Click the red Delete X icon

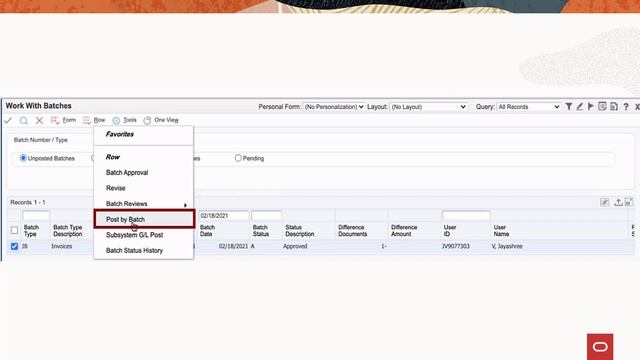click(39, 120)
